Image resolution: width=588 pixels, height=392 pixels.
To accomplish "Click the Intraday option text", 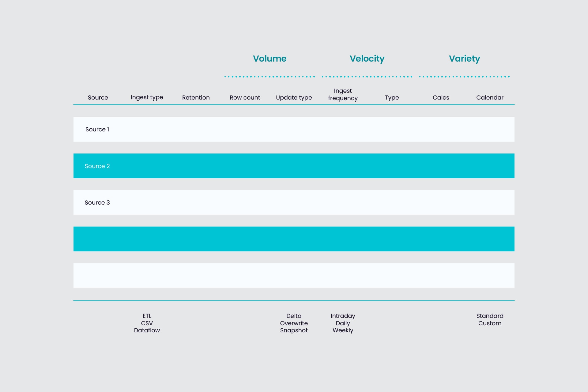I will click(x=343, y=316).
